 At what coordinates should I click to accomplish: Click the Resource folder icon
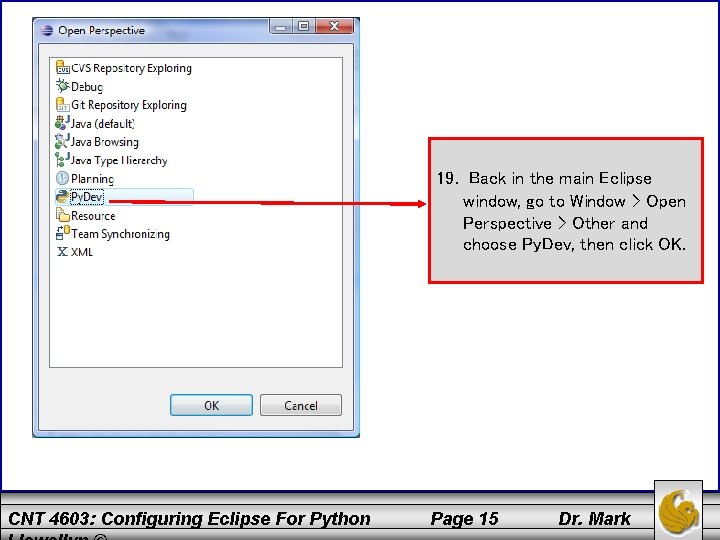point(62,215)
